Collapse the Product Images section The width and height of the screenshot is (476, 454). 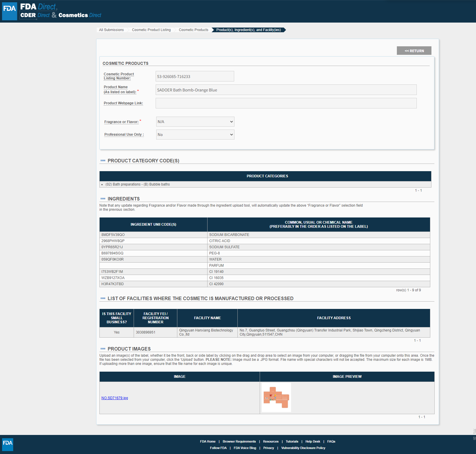[x=103, y=349]
